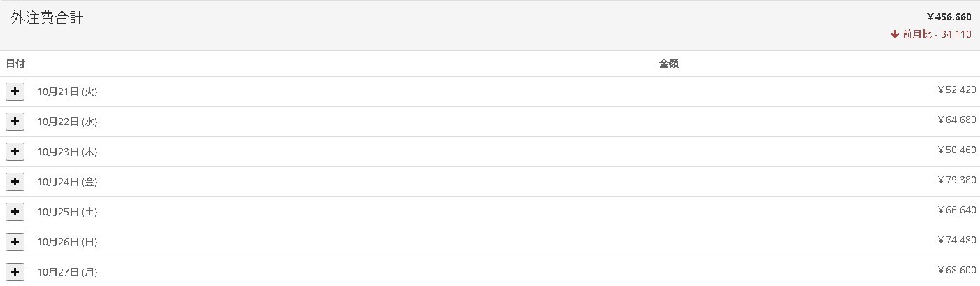Click the ¥68,600 amount

click(x=956, y=271)
